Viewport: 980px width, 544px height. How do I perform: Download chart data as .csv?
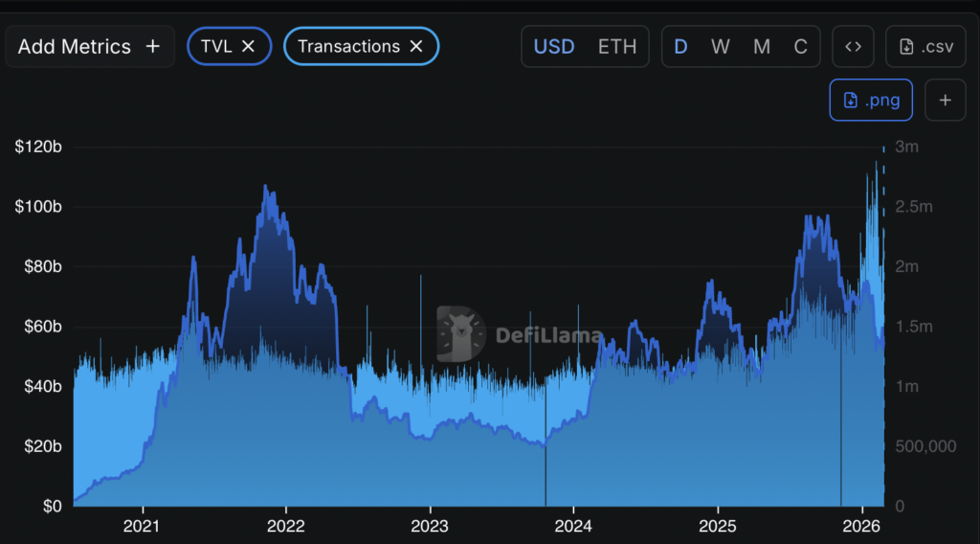pos(925,46)
